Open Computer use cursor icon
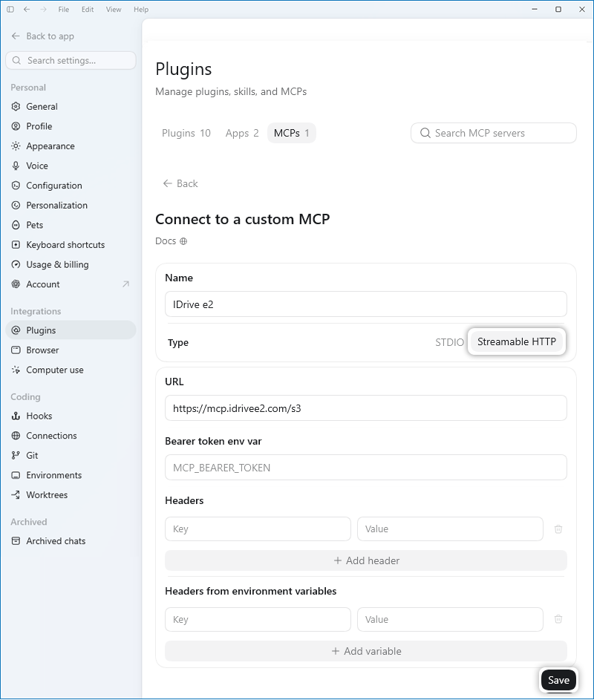 pos(16,370)
